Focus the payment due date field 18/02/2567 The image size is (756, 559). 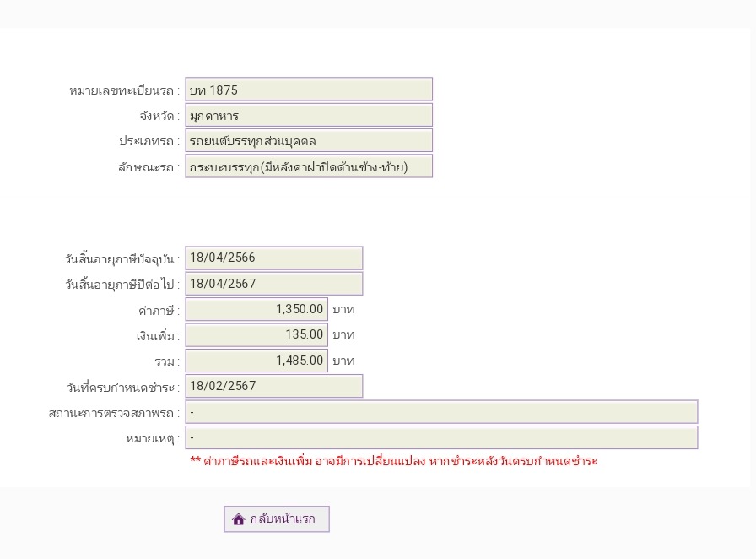click(x=274, y=386)
